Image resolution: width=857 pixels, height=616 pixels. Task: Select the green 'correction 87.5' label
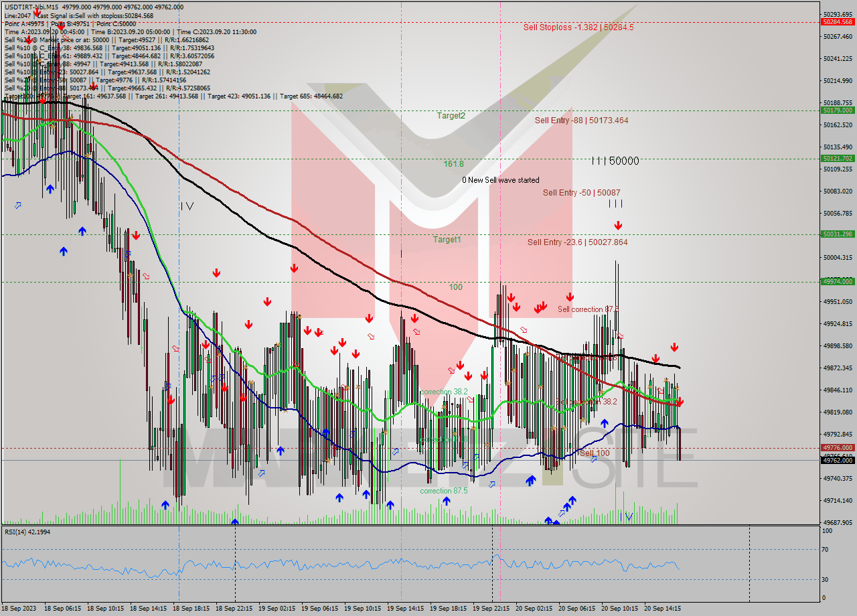click(443, 491)
